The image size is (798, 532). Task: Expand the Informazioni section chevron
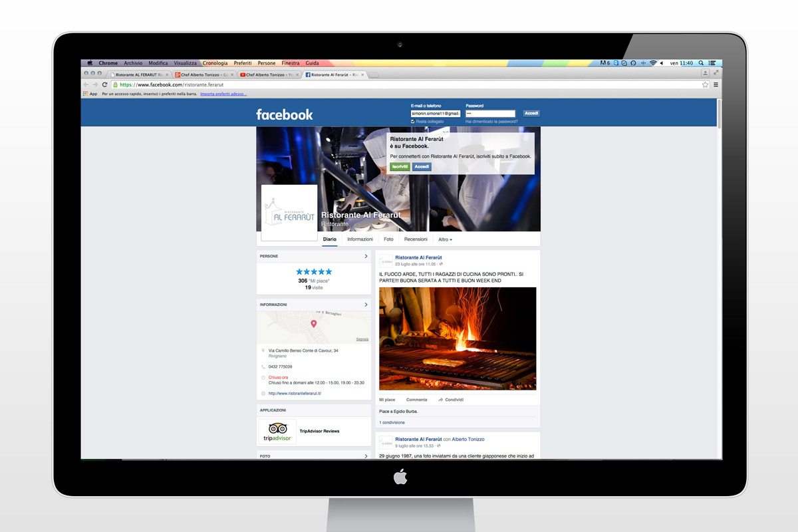pos(366,305)
